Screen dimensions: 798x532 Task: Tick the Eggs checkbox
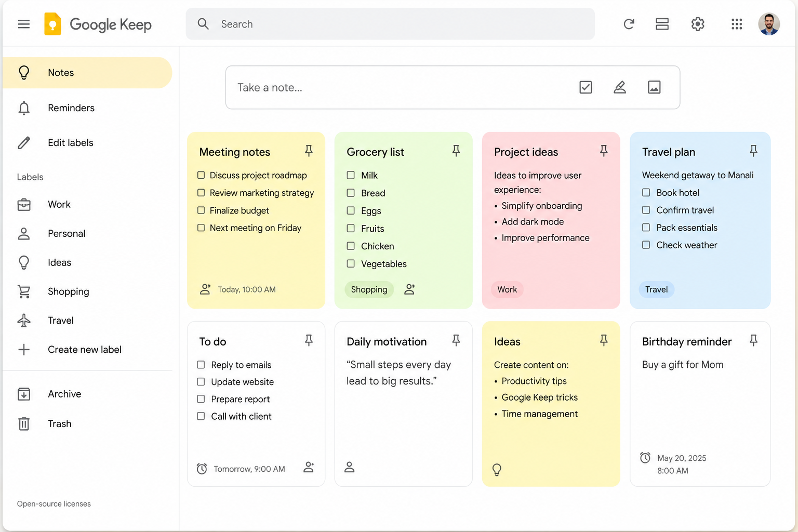click(x=351, y=210)
